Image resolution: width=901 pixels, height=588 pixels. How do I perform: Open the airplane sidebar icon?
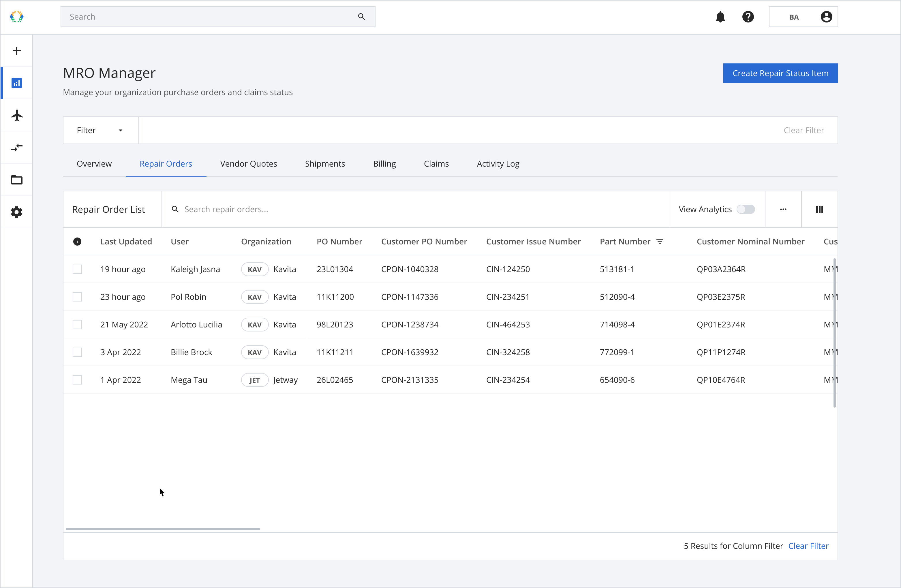point(17,115)
